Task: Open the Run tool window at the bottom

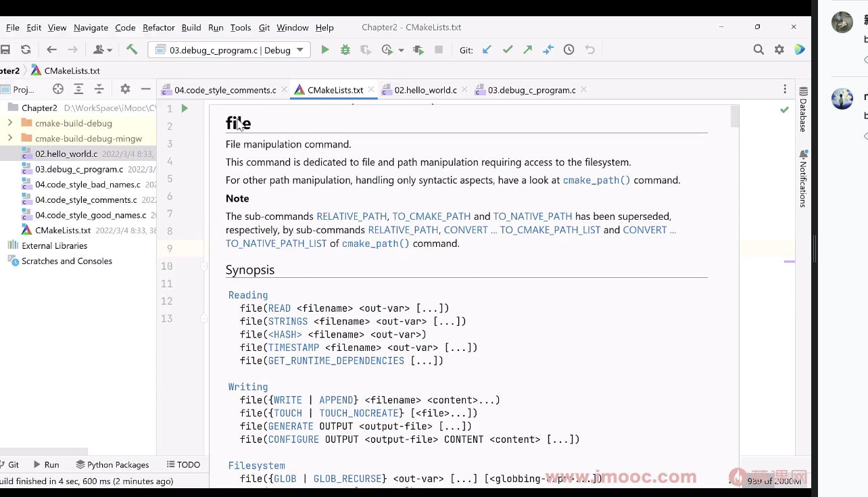Action: (46, 465)
